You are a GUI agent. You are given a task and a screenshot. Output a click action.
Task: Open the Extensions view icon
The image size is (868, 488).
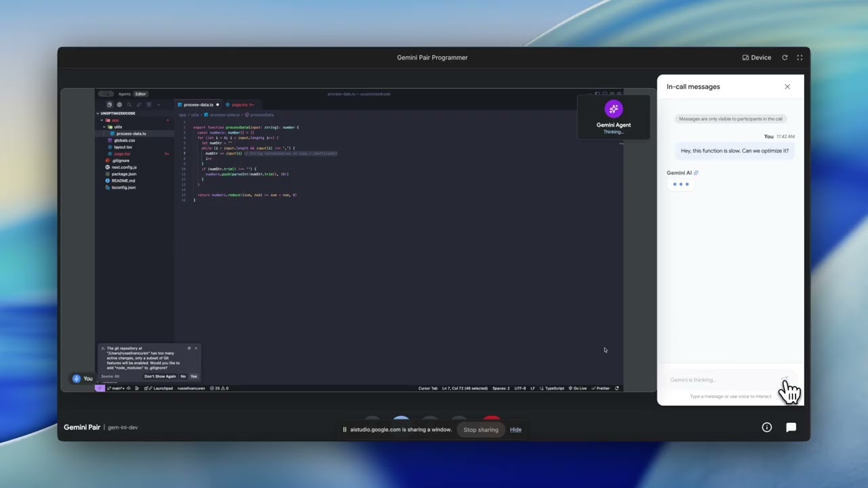[x=149, y=104]
